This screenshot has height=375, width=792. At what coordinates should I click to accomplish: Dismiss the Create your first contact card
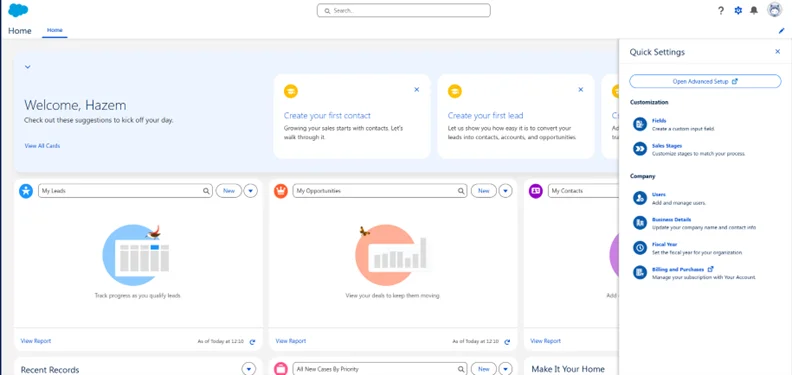click(x=417, y=89)
